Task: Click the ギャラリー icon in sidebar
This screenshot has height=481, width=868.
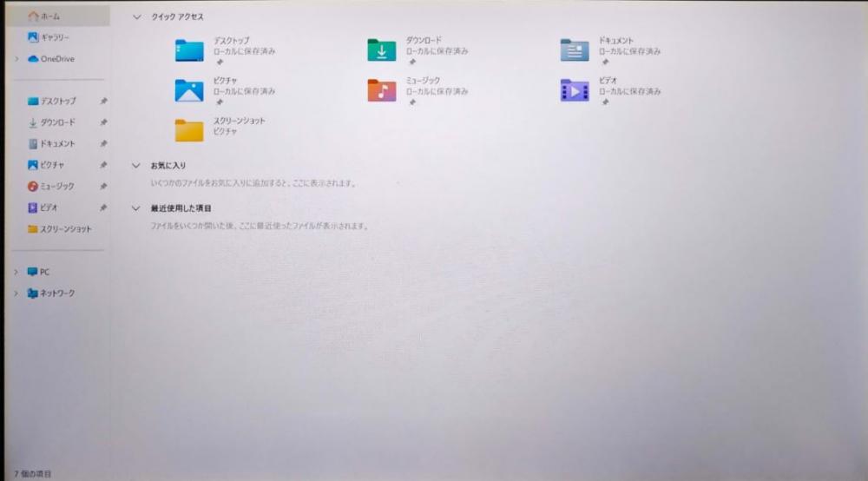Action: pyautogui.click(x=33, y=37)
